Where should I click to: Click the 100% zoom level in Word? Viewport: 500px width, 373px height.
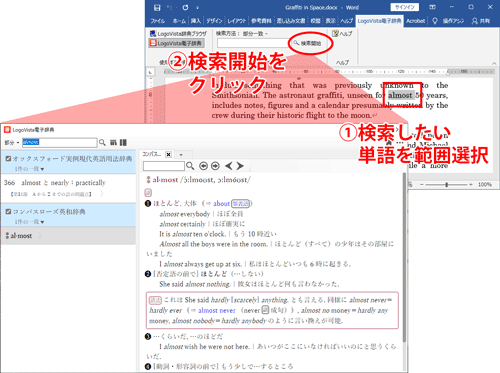(x=485, y=184)
